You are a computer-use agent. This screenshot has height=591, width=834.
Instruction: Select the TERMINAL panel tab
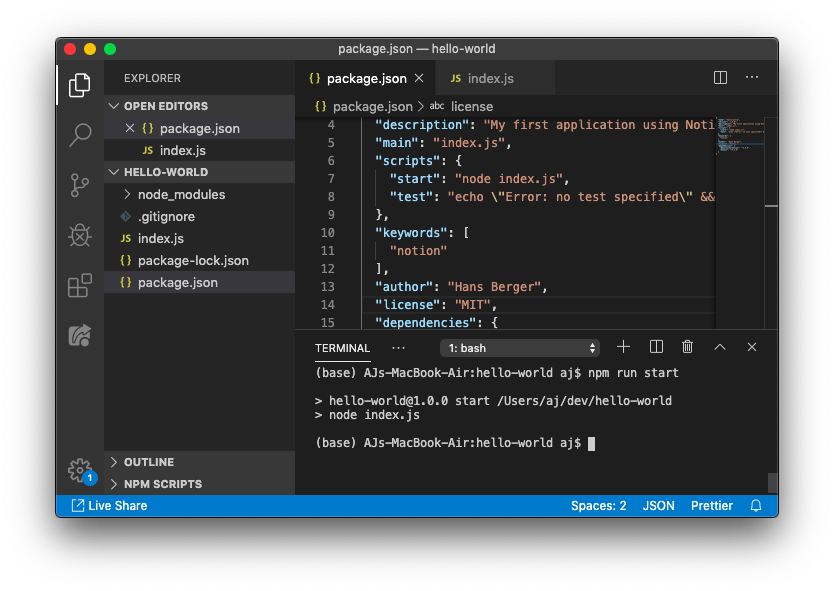click(x=342, y=348)
